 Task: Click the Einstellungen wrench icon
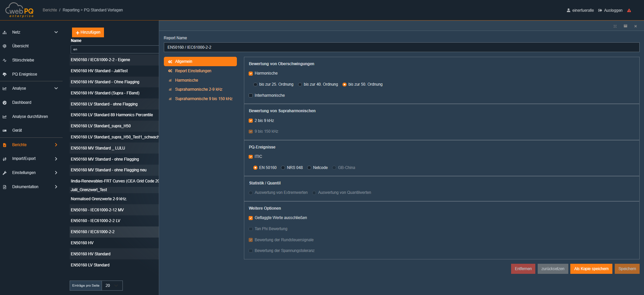(5, 173)
